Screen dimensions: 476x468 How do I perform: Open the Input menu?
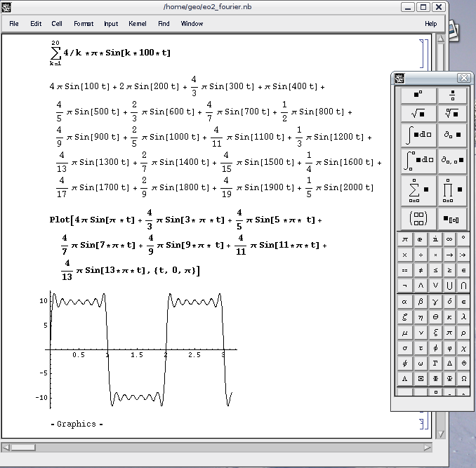pyautogui.click(x=111, y=24)
